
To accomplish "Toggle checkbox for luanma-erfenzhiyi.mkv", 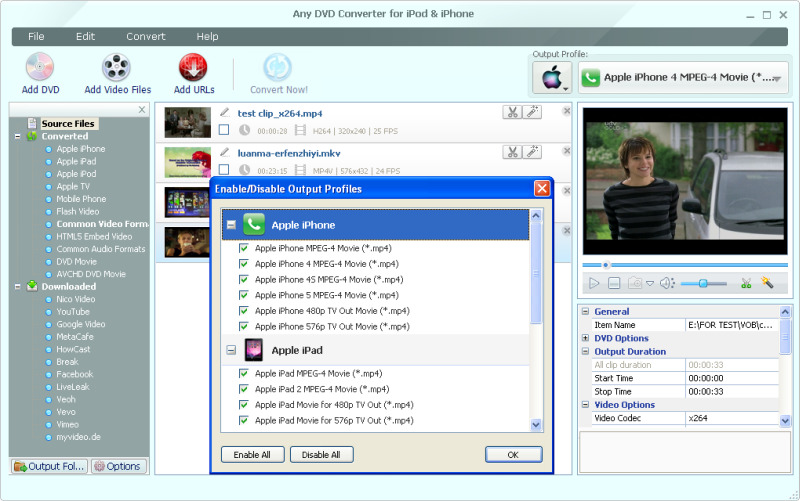I will (x=223, y=169).
